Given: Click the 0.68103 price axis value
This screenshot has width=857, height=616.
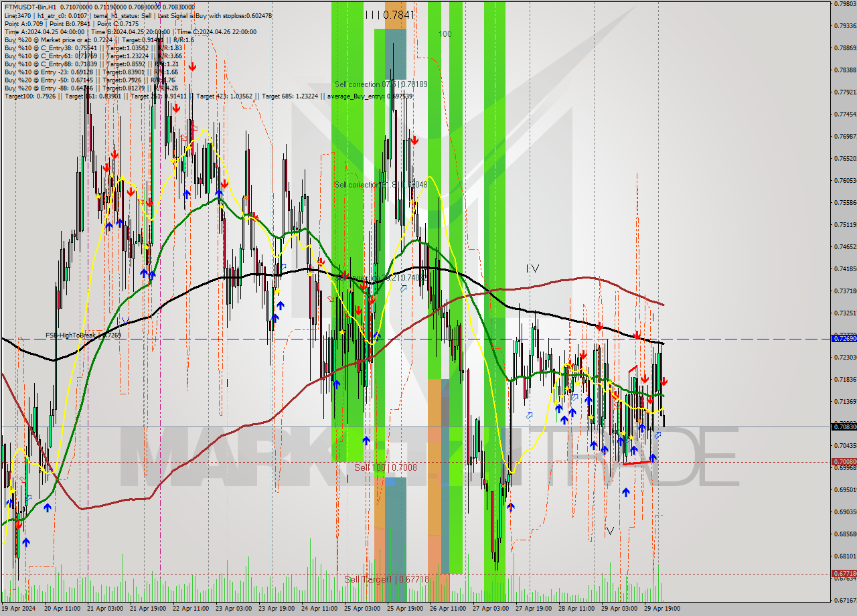Looking at the screenshot, I should (845, 556).
